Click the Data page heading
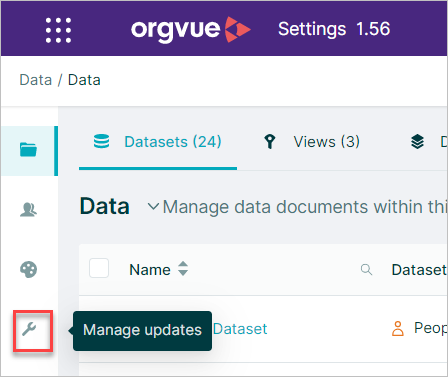 (105, 206)
